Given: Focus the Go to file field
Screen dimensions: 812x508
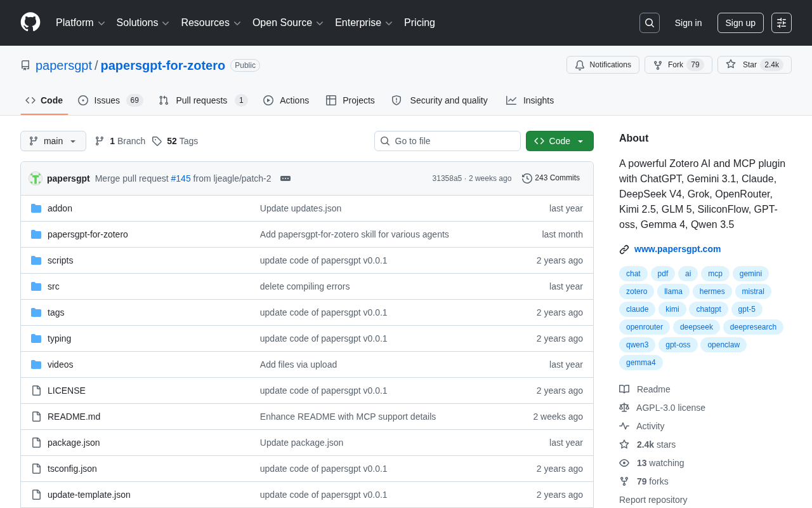Looking at the screenshot, I should click(x=447, y=141).
